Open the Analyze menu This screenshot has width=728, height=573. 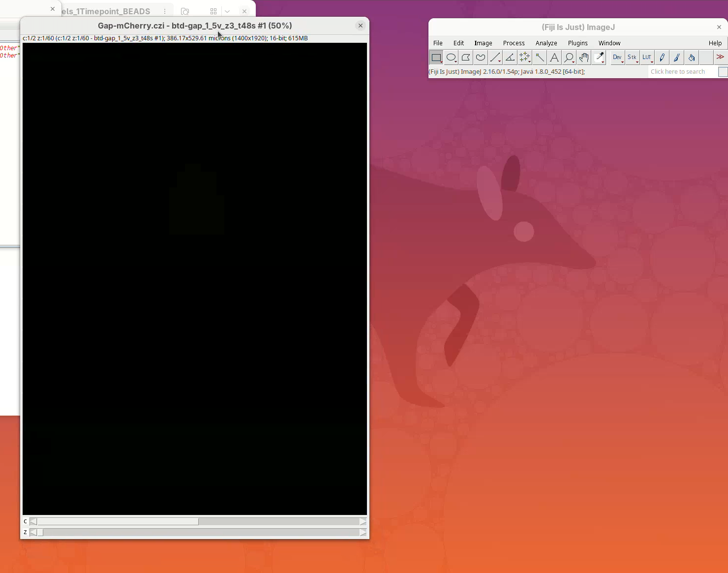[546, 43]
